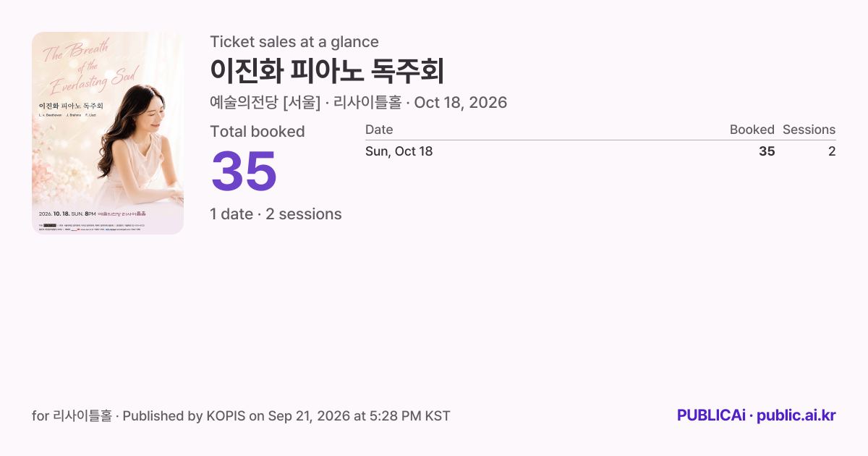Sort by the Date column header
The height and width of the screenshot is (456, 868).
coord(379,130)
